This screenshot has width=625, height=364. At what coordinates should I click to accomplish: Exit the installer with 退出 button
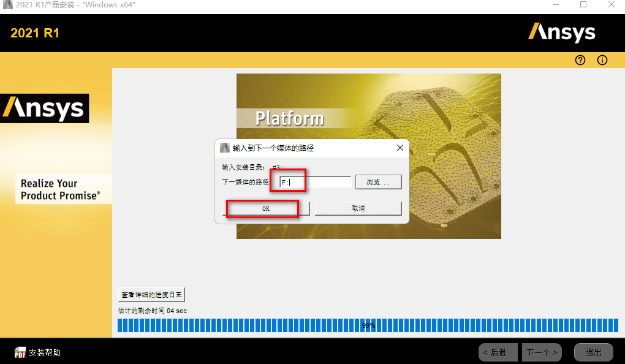[593, 352]
